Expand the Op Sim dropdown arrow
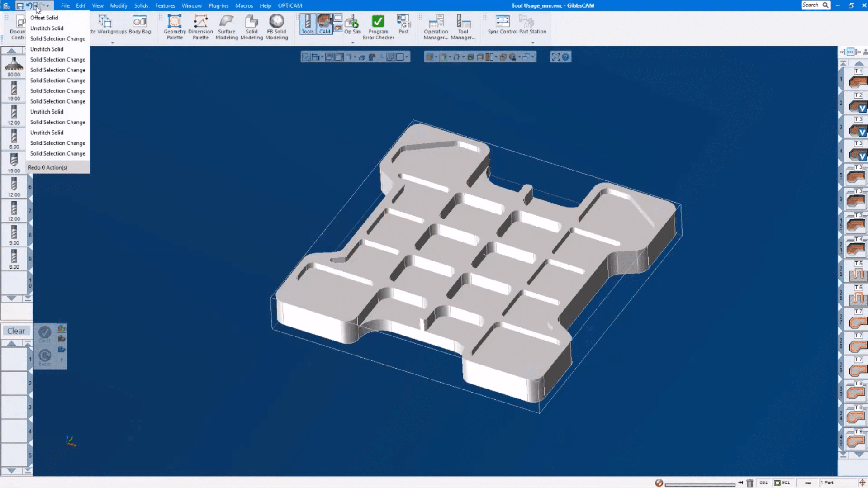This screenshot has width=868, height=488. 353,43
